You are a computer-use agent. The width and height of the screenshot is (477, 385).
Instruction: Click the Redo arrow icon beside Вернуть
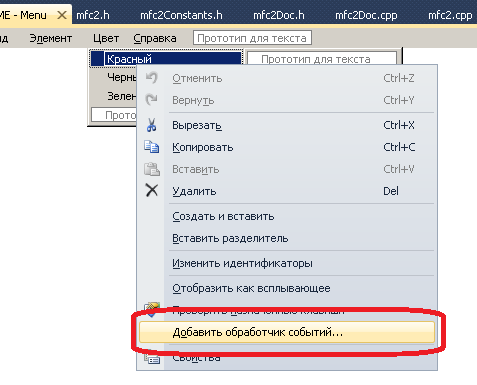152,100
